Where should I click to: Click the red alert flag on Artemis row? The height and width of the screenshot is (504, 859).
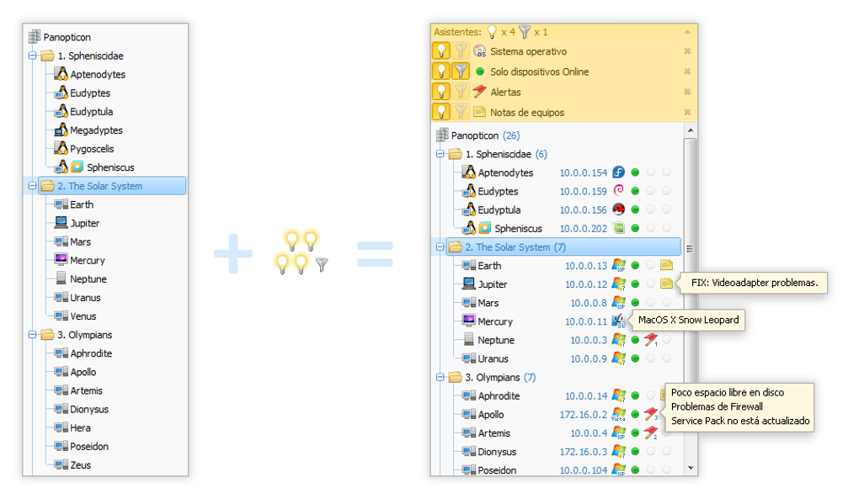tap(650, 432)
